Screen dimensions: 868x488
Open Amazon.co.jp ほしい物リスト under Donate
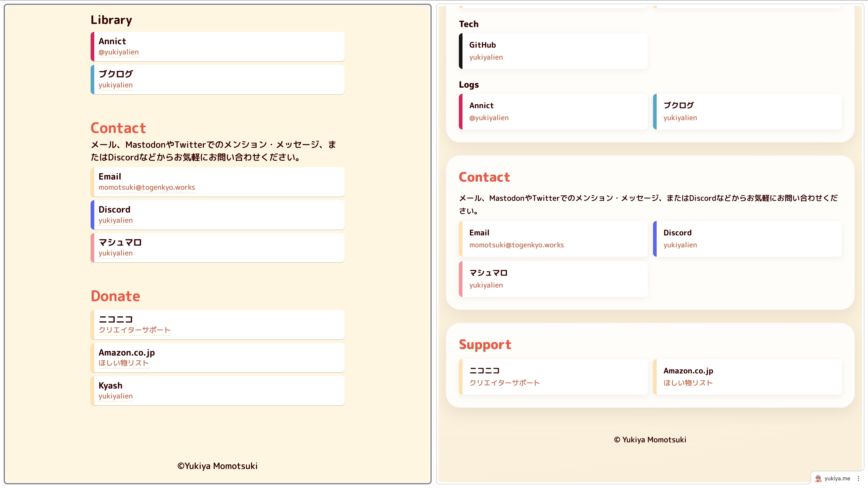click(x=123, y=363)
